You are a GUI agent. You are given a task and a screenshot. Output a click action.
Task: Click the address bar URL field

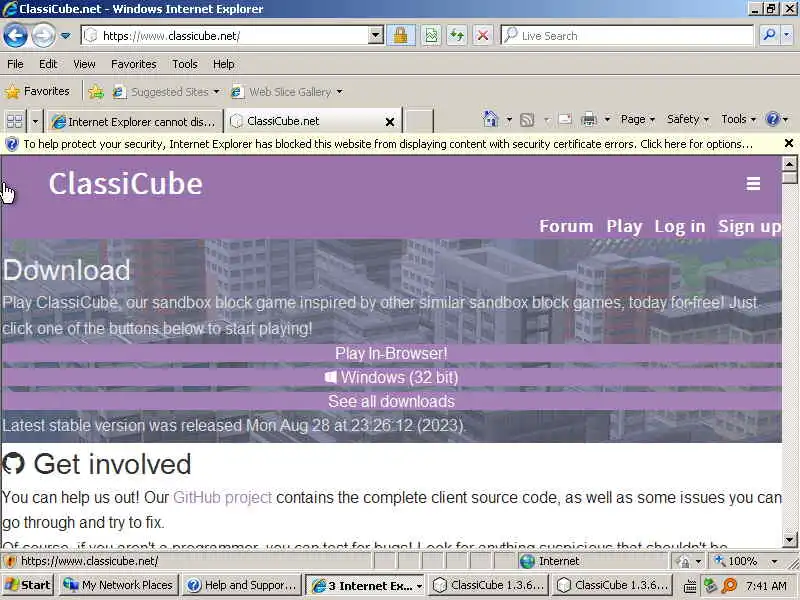pyautogui.click(x=224, y=36)
